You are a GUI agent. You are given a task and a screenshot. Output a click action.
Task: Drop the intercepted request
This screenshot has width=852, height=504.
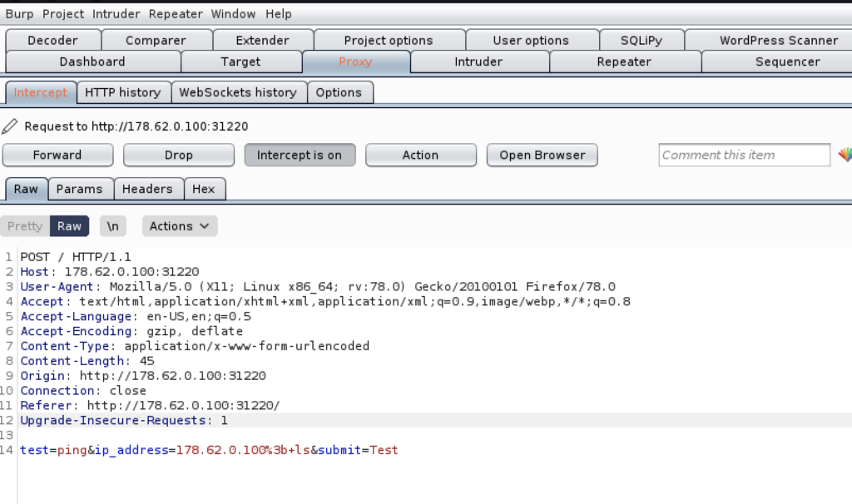click(179, 156)
